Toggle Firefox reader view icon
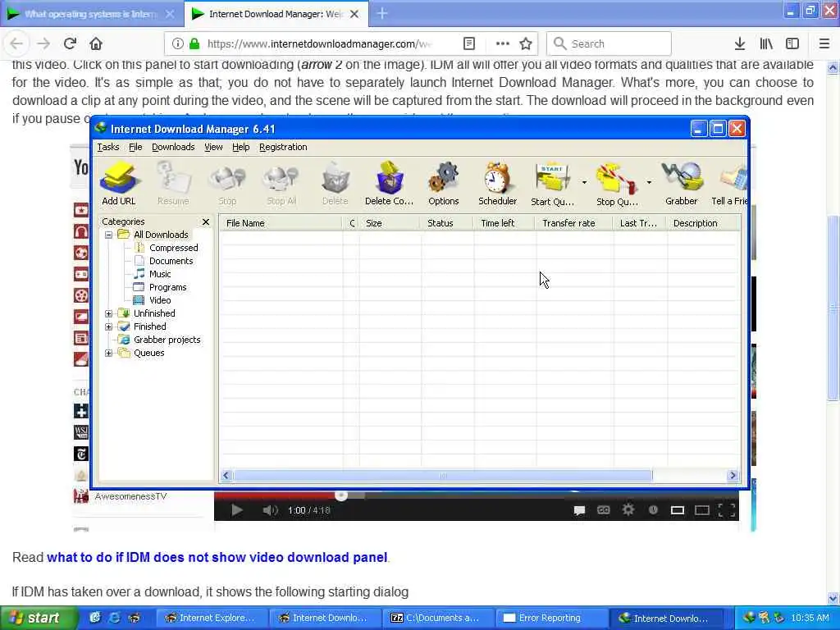Image resolution: width=840 pixels, height=630 pixels. 468,44
